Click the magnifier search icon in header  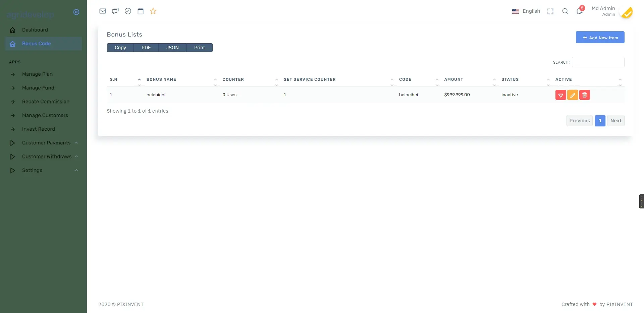tap(565, 11)
